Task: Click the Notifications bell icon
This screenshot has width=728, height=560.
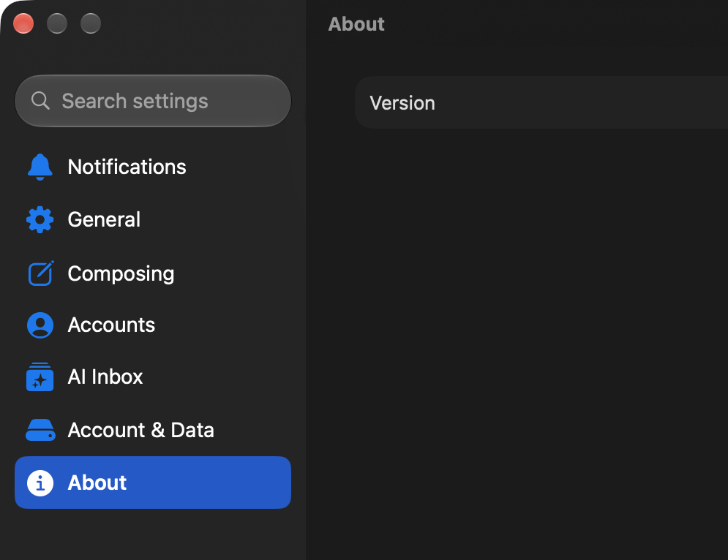Action: pos(40,167)
